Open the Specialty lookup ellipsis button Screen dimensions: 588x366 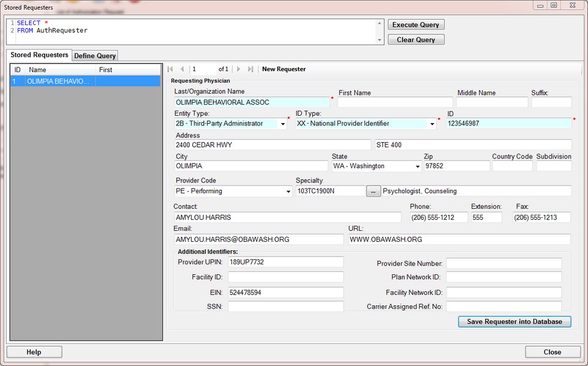[374, 191]
